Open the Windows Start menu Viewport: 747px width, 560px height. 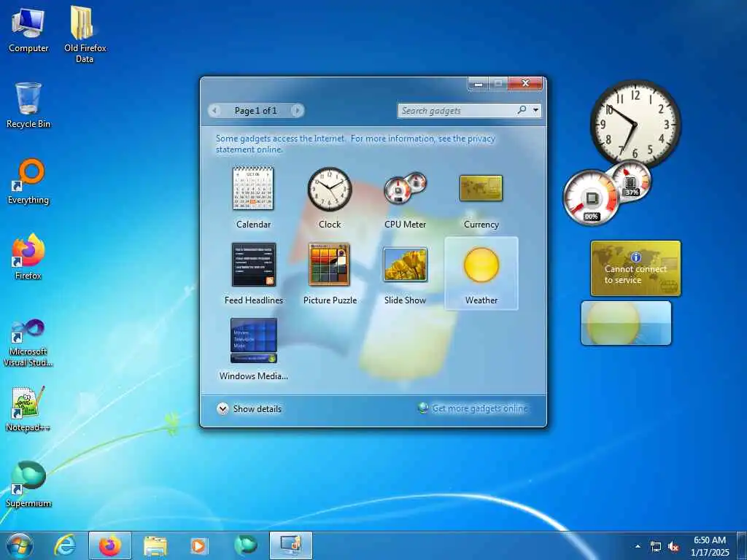[20, 545]
